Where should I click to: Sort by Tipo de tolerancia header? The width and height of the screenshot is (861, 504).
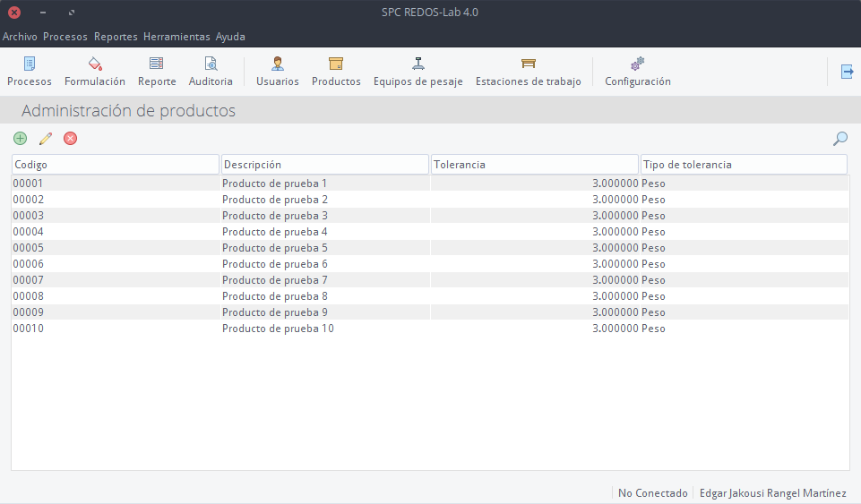coord(744,165)
